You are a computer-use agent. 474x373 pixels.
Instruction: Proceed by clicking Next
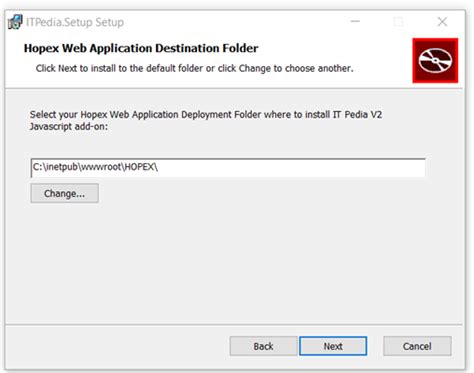point(333,346)
